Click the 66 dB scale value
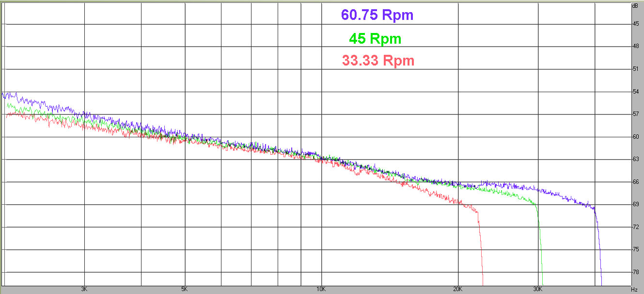Viewport: 644px width, 294px height. [x=635, y=182]
